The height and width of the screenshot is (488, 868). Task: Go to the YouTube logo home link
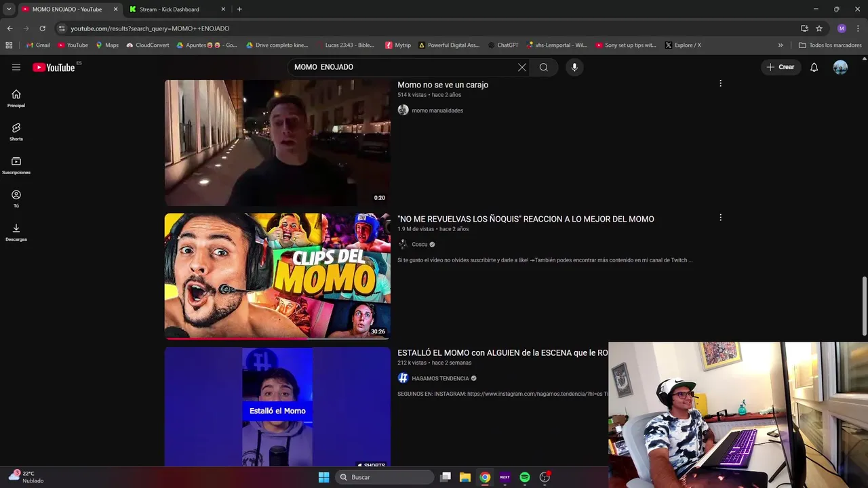(x=54, y=67)
